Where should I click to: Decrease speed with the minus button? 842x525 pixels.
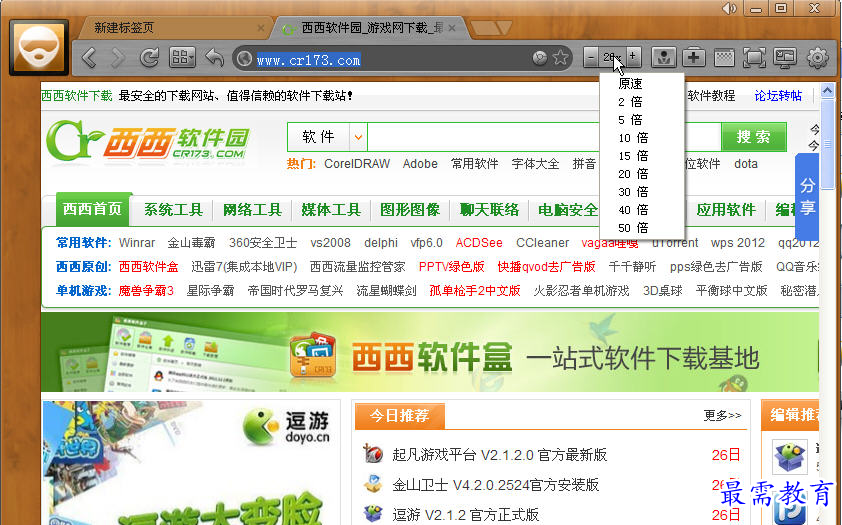pyautogui.click(x=591, y=57)
